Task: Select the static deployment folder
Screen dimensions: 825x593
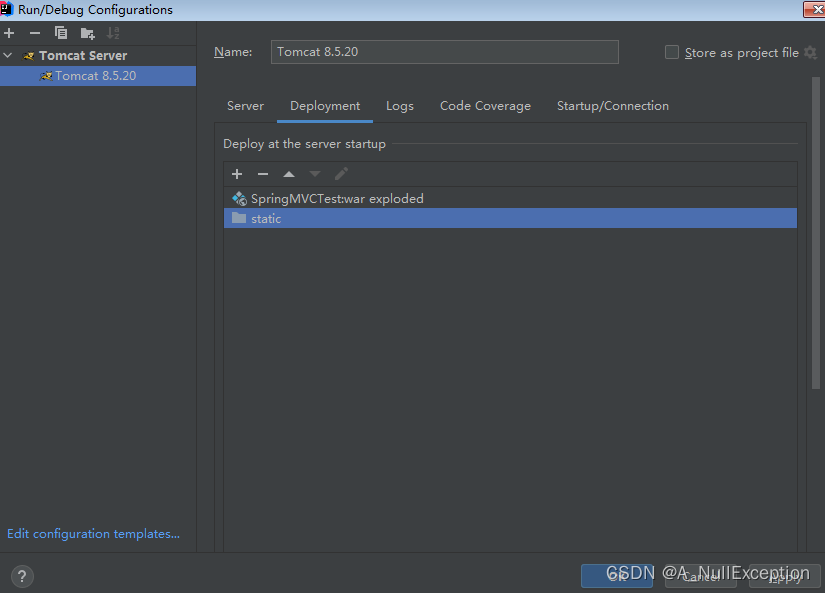Action: (x=510, y=218)
